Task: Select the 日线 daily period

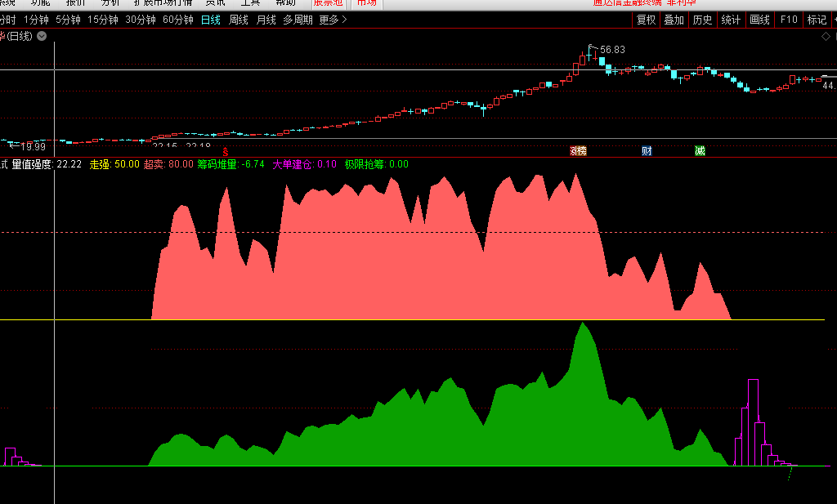Action: point(211,20)
